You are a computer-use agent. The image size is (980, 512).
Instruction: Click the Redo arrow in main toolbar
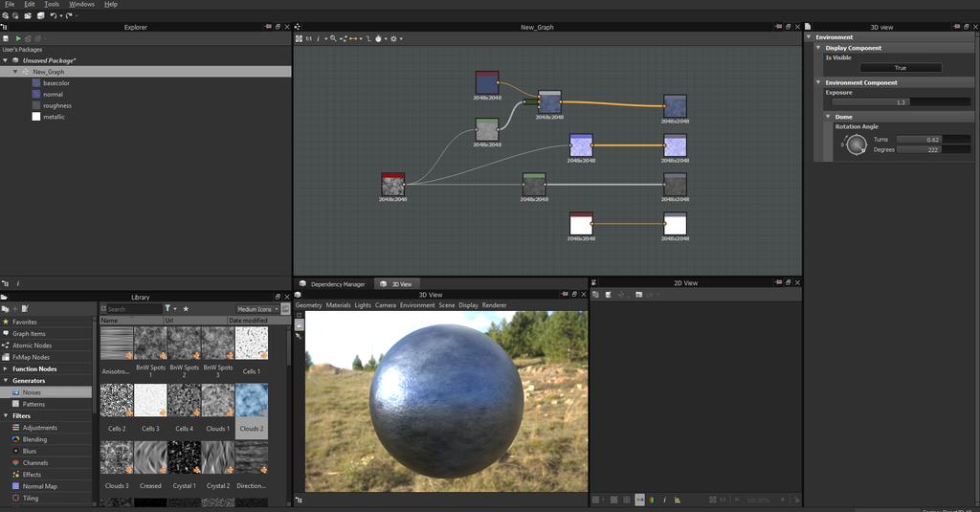(x=69, y=15)
